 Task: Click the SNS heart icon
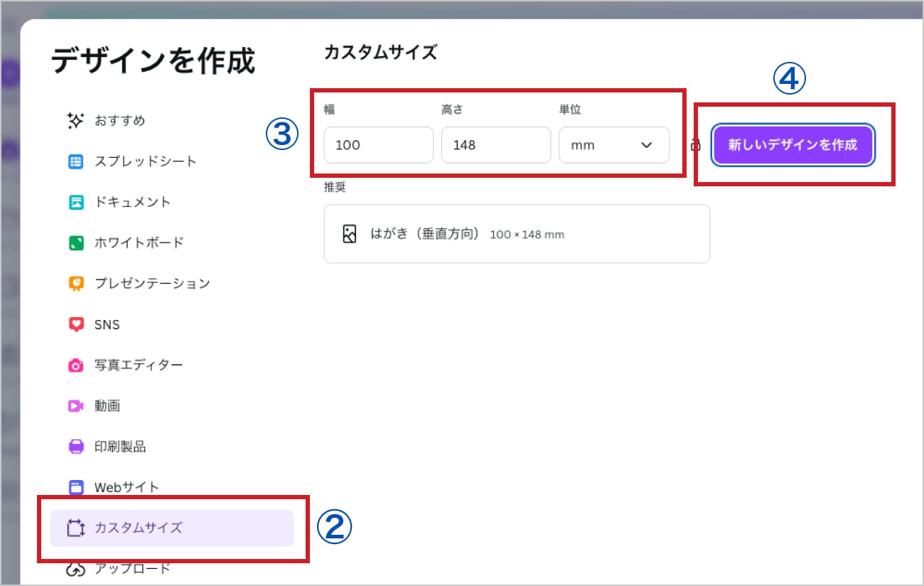click(x=75, y=324)
